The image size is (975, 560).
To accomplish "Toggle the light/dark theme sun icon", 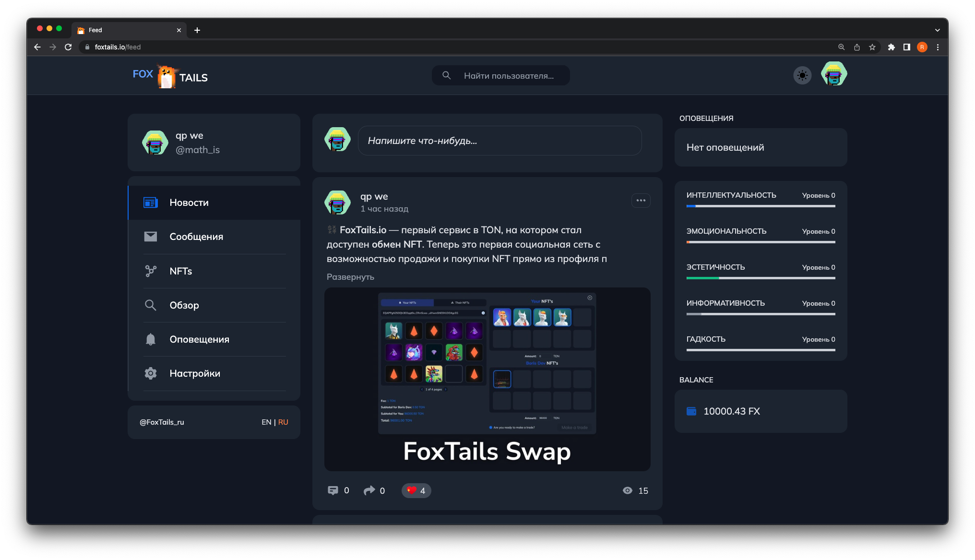I will tap(802, 75).
